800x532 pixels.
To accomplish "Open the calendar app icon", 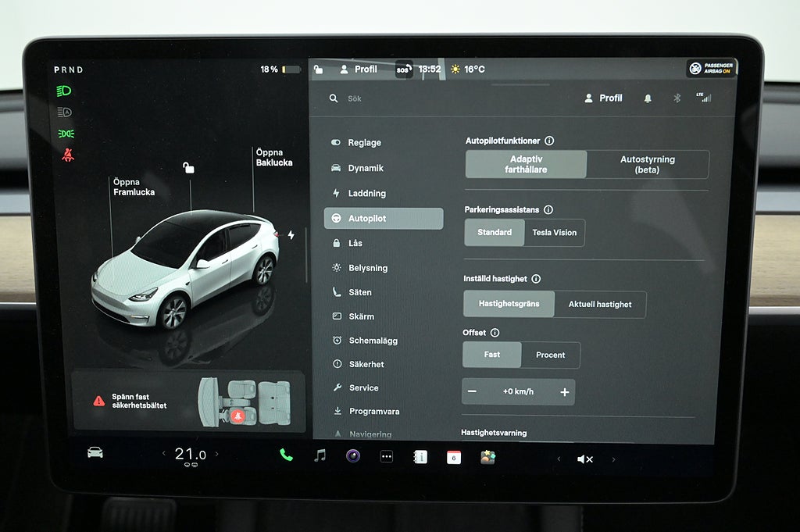I will 454,458.
